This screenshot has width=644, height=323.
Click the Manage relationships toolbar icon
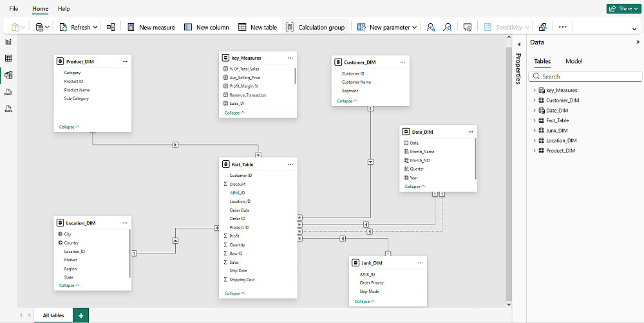click(x=111, y=27)
